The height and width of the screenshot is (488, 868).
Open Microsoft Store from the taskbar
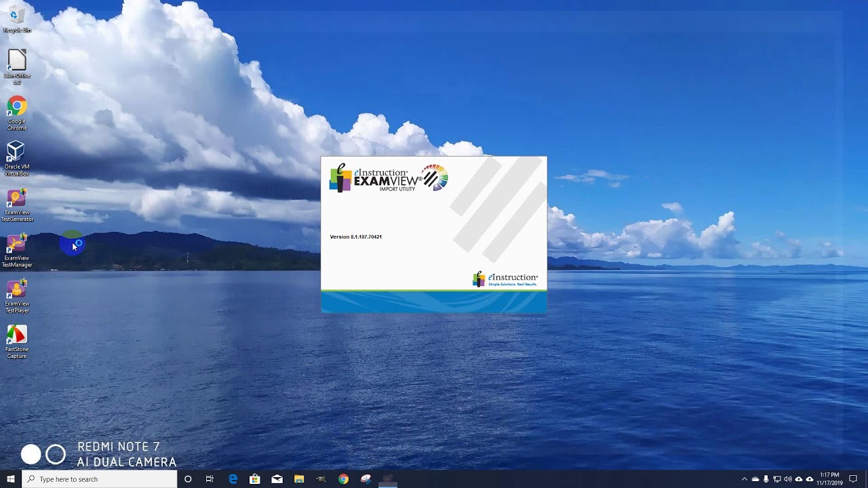point(255,479)
